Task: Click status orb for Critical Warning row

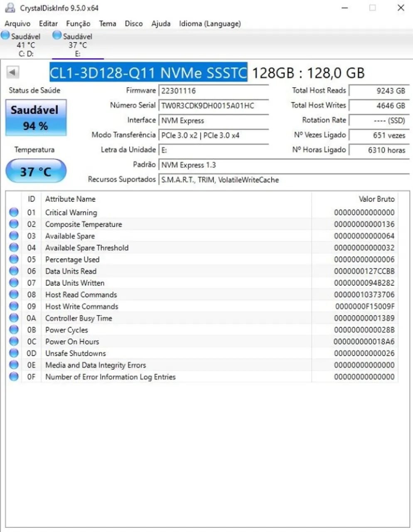Action: coord(14,212)
